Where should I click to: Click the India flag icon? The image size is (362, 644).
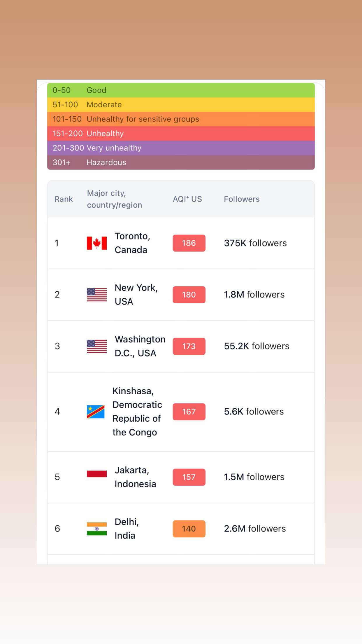(97, 528)
